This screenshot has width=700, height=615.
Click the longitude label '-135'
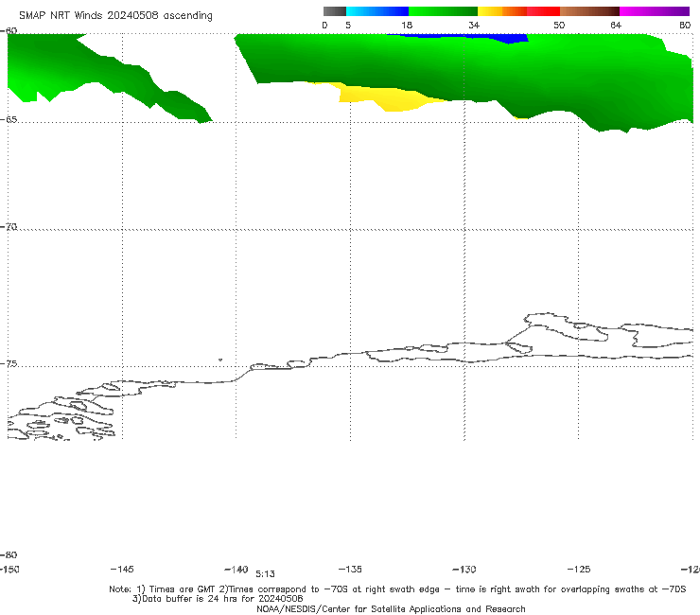click(350, 570)
